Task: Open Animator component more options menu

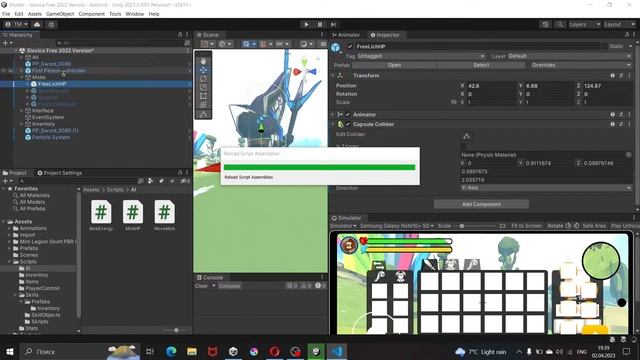Action: (x=629, y=115)
